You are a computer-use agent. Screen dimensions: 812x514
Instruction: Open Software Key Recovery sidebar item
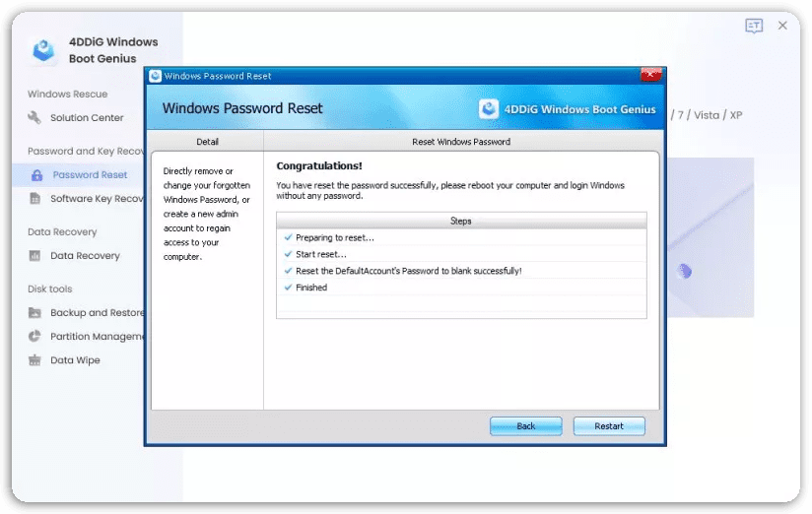pyautogui.click(x=97, y=198)
